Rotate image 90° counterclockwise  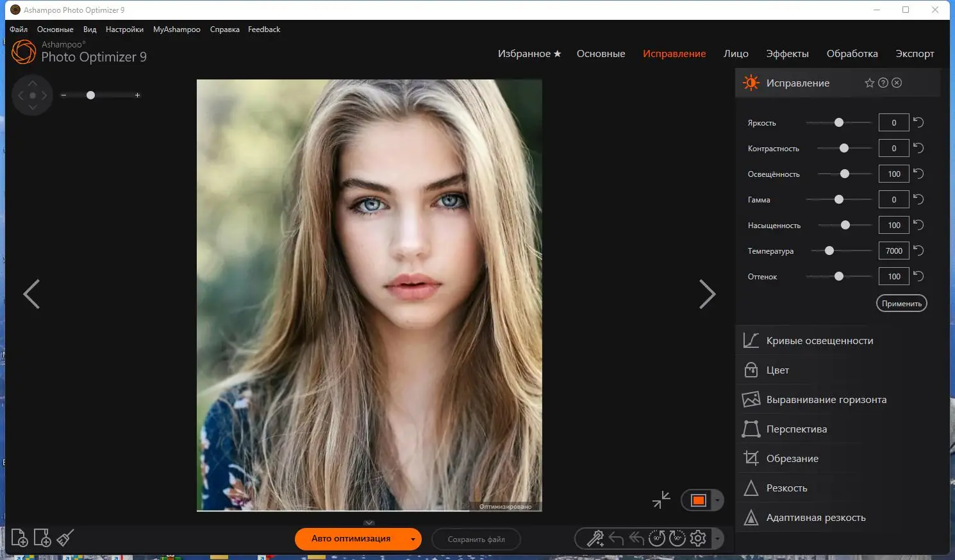pos(657,539)
